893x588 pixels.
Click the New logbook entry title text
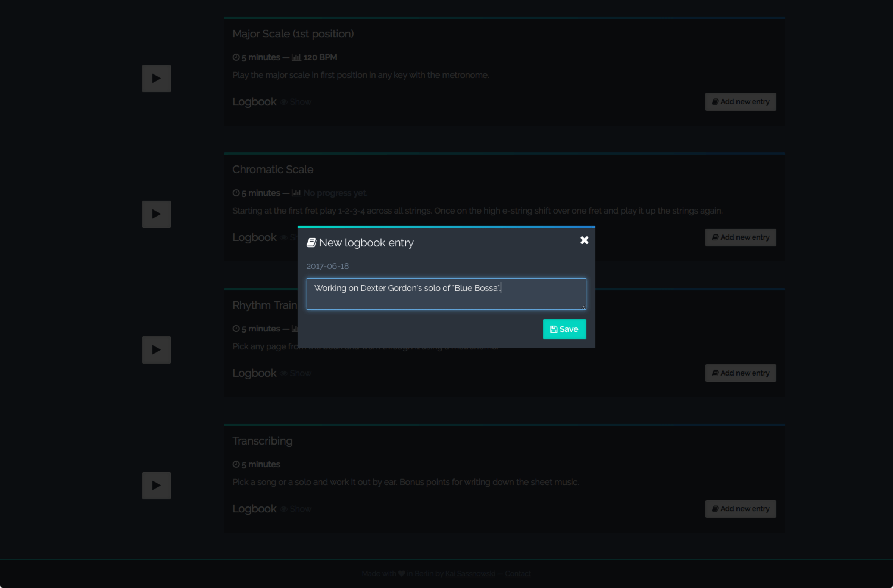366,243
